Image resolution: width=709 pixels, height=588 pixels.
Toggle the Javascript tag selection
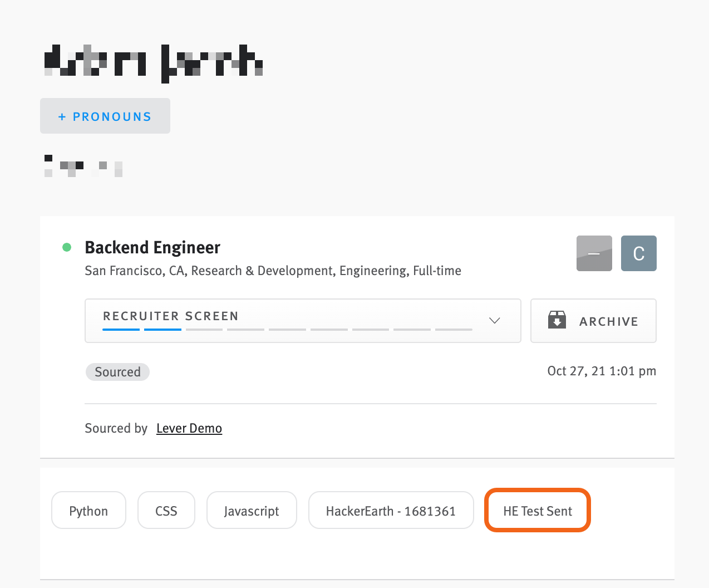point(252,510)
